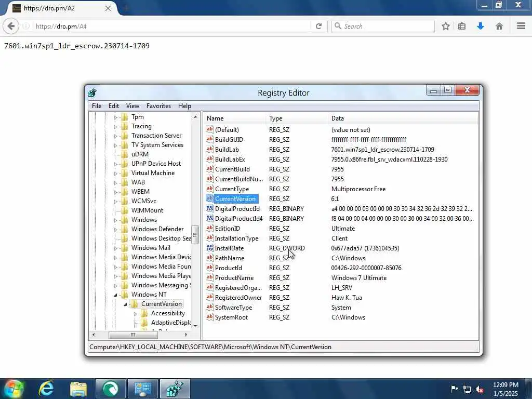
Task: Bookmark this page with the star icon
Action: pyautogui.click(x=445, y=26)
